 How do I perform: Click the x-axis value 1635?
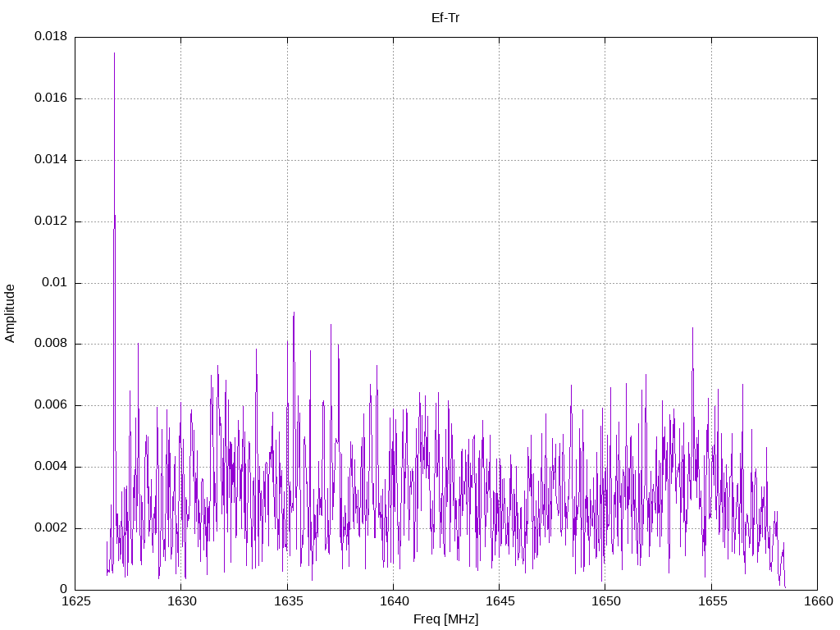288,601
